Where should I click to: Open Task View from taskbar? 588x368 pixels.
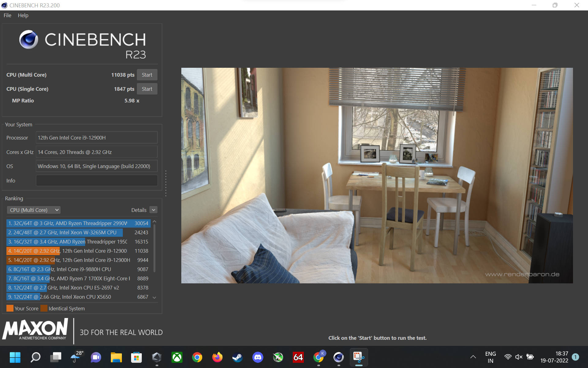(55, 357)
